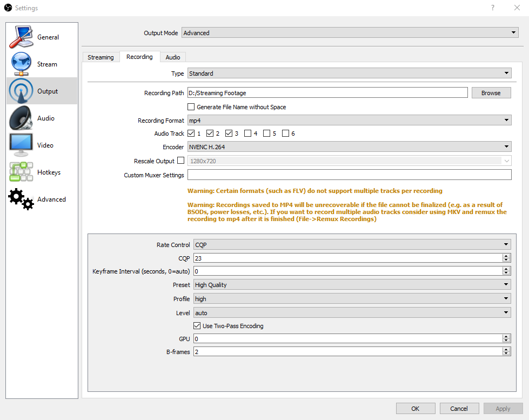Enable Audio Track 5
This screenshot has width=529, height=420.
[x=266, y=134]
